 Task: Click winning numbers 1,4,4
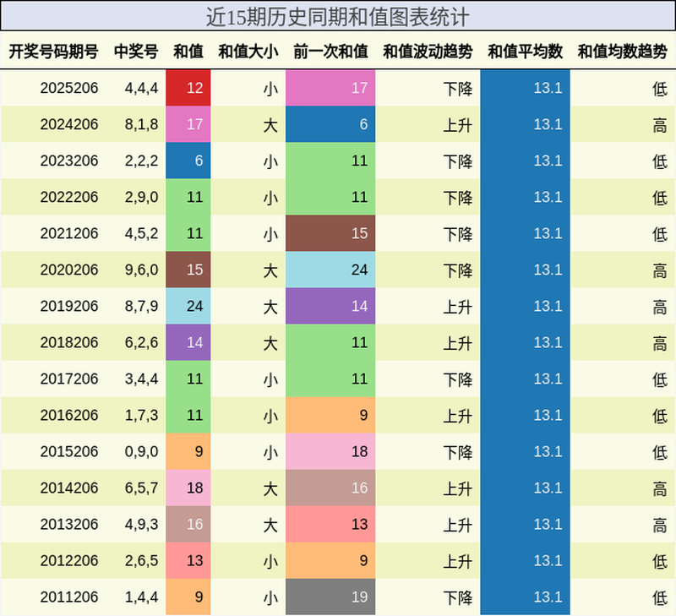(141, 597)
